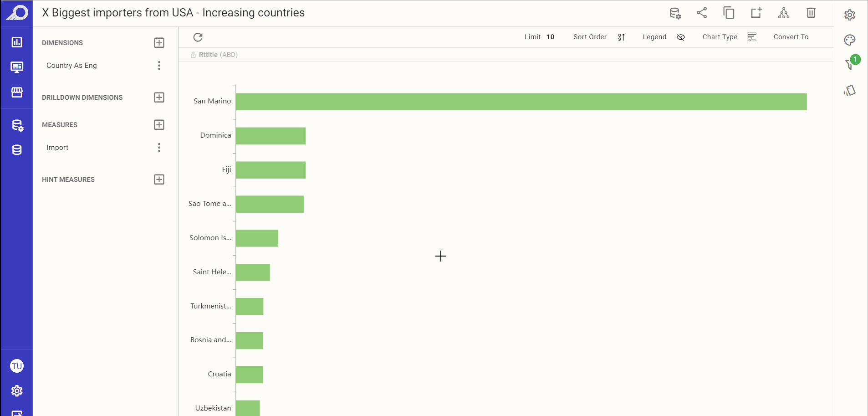
Task: Click the add-to-dashboard icon in header
Action: tap(756, 13)
